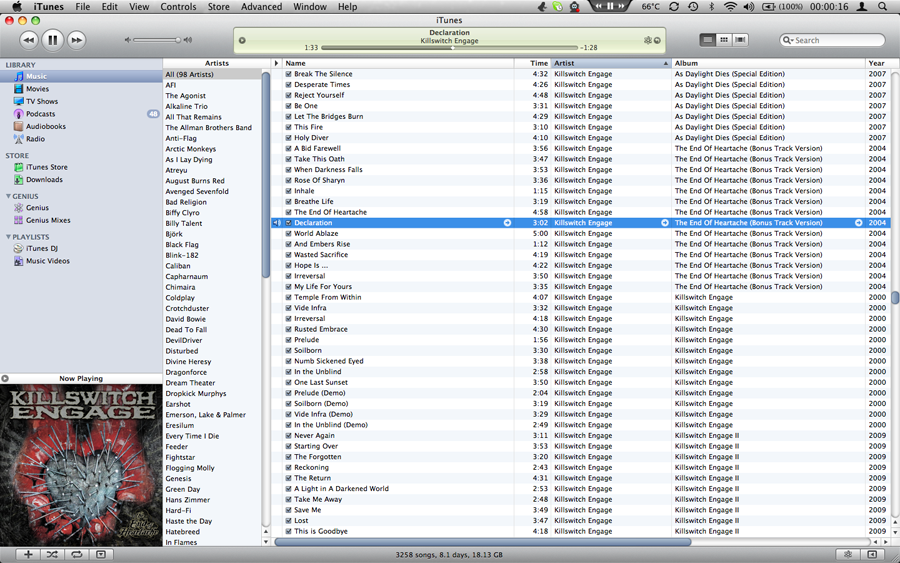This screenshot has width=900, height=563.
Task: Uncheck the Never Again song
Action: [x=289, y=436]
